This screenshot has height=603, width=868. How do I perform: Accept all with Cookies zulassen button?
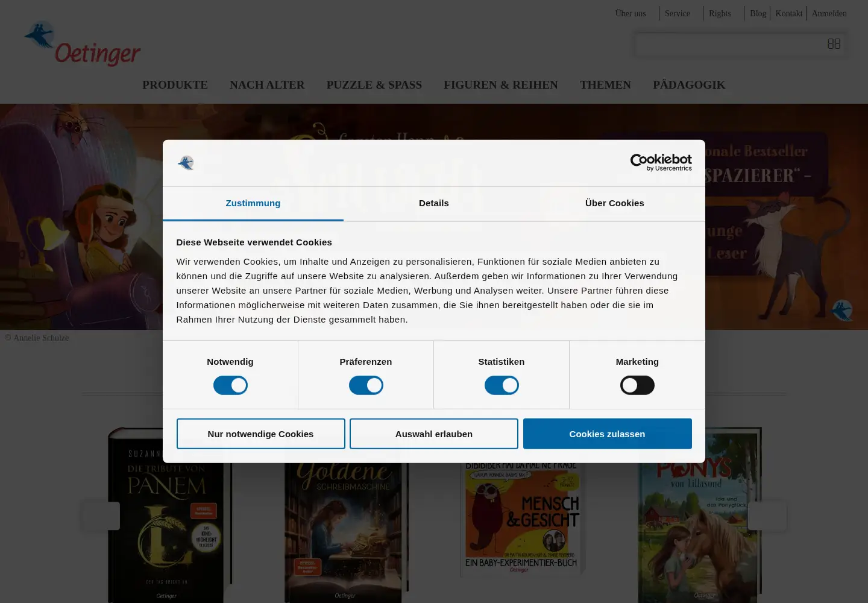click(x=607, y=434)
